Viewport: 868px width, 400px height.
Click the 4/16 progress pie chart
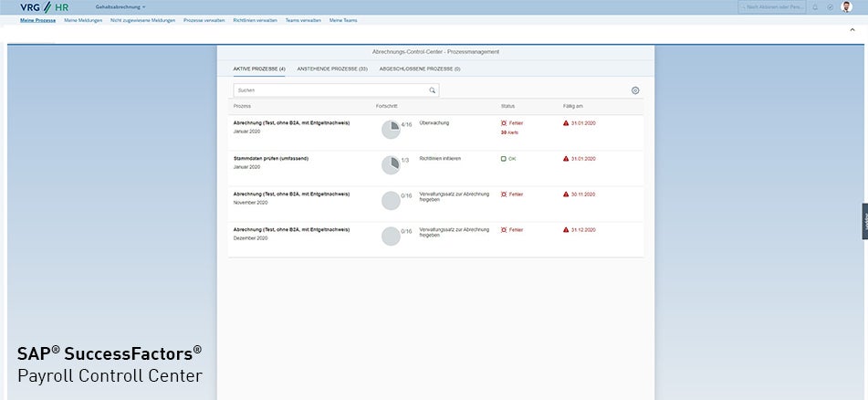pyautogui.click(x=391, y=130)
